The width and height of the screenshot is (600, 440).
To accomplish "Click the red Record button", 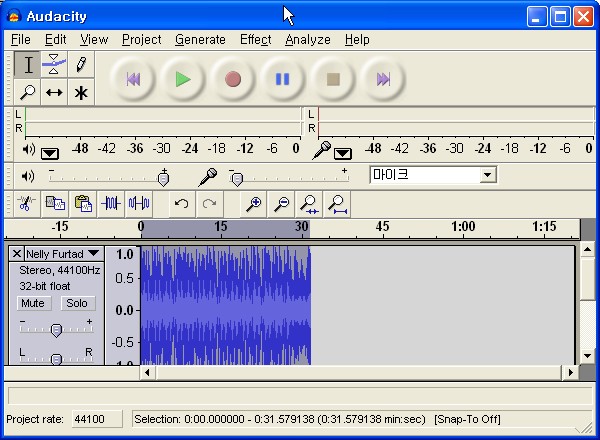I will tap(233, 80).
